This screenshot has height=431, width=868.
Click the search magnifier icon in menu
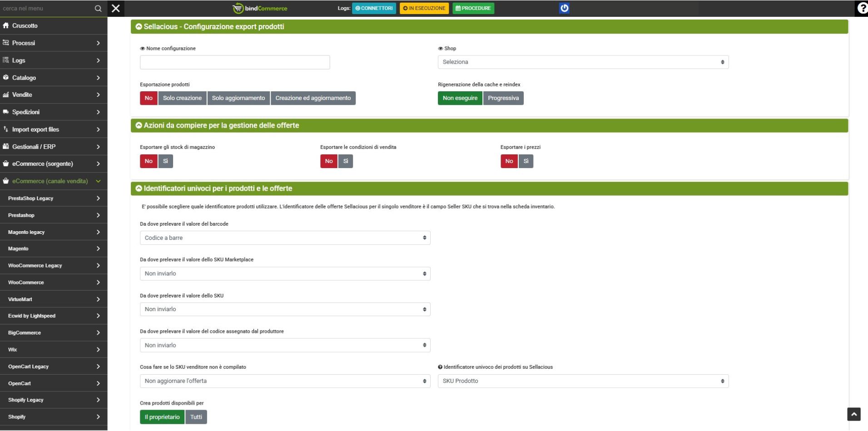(x=98, y=9)
